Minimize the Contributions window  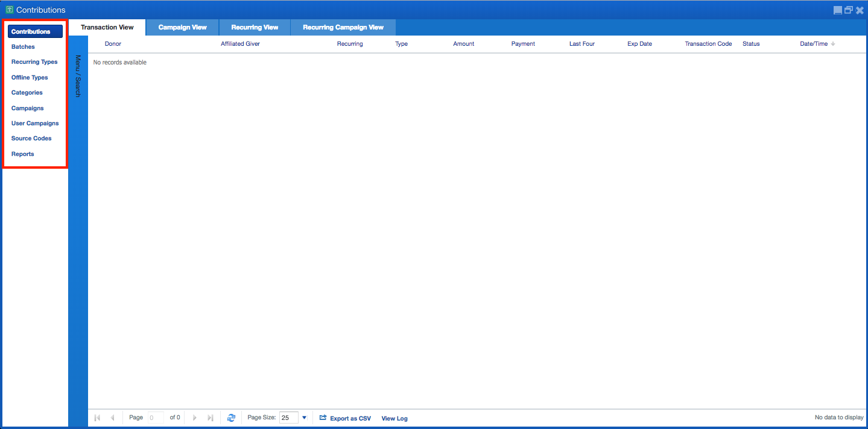[838, 10]
